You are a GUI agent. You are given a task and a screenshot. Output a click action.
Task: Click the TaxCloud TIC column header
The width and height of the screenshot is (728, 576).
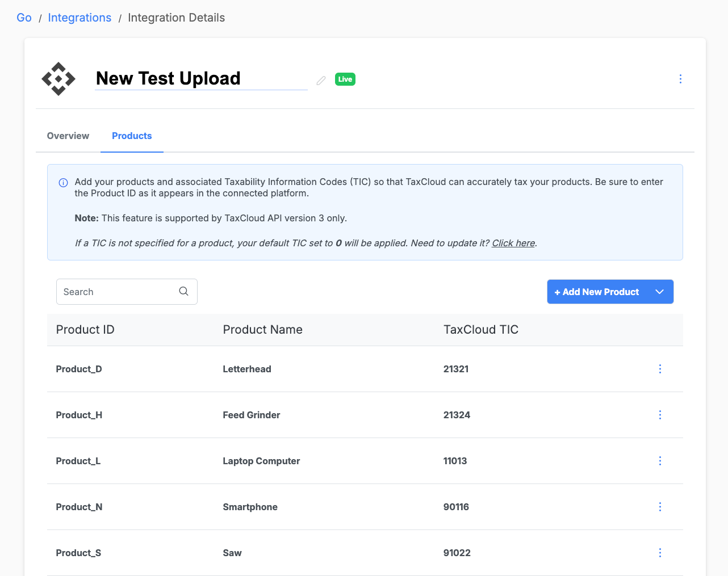click(x=481, y=330)
